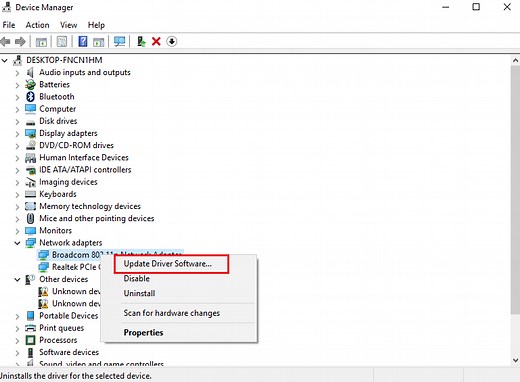
Task: Select the Disk drives category icon
Action: pyautogui.click(x=30, y=122)
